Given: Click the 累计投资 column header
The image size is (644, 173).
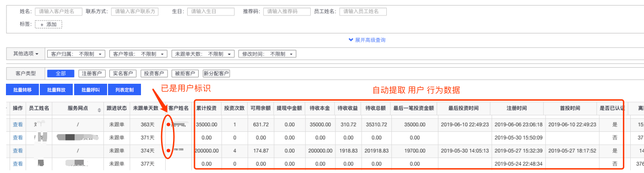Looking at the screenshot, I should point(206,108).
